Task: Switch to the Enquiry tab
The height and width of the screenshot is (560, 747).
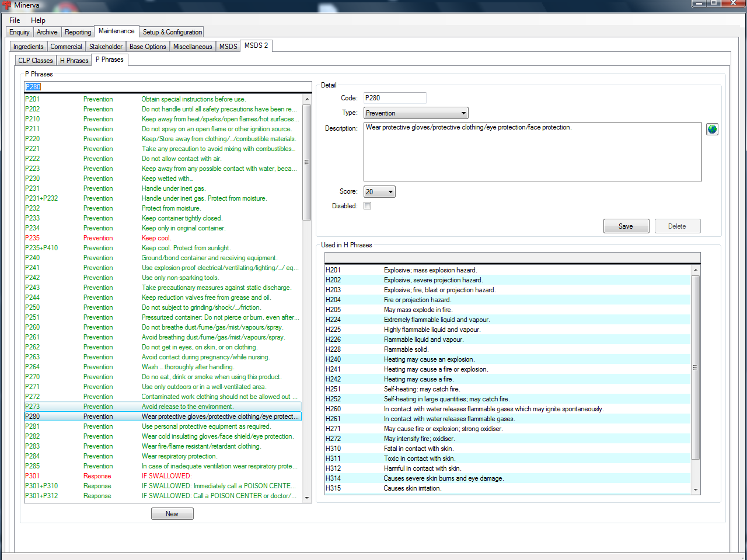Action: point(19,32)
